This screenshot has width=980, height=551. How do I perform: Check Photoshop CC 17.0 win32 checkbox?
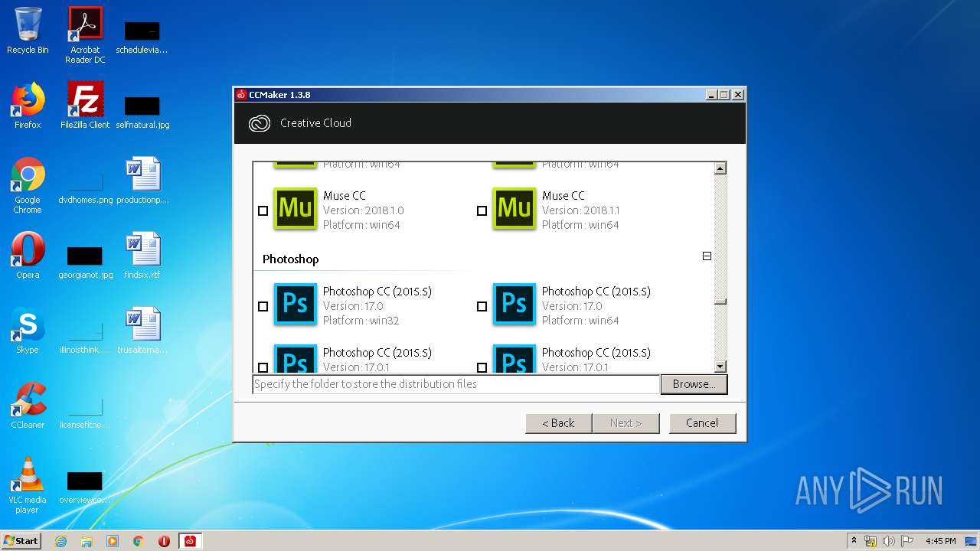click(x=263, y=306)
